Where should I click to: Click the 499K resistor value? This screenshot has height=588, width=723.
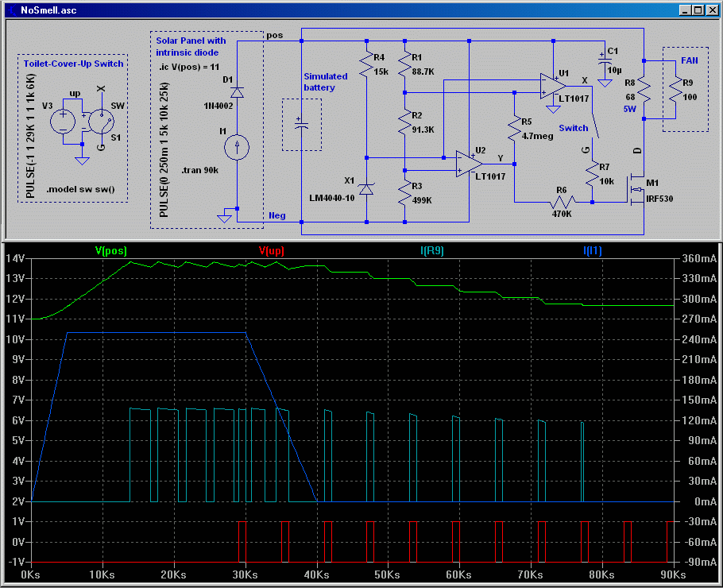click(422, 200)
